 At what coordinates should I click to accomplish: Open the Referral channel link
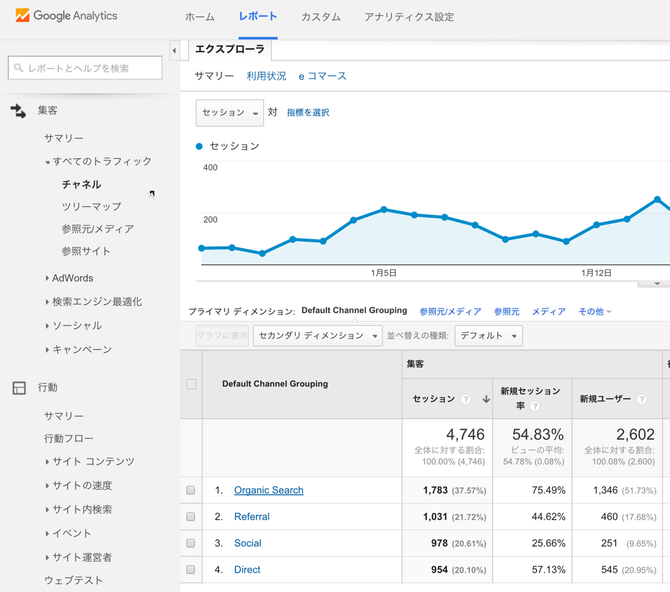click(x=252, y=517)
